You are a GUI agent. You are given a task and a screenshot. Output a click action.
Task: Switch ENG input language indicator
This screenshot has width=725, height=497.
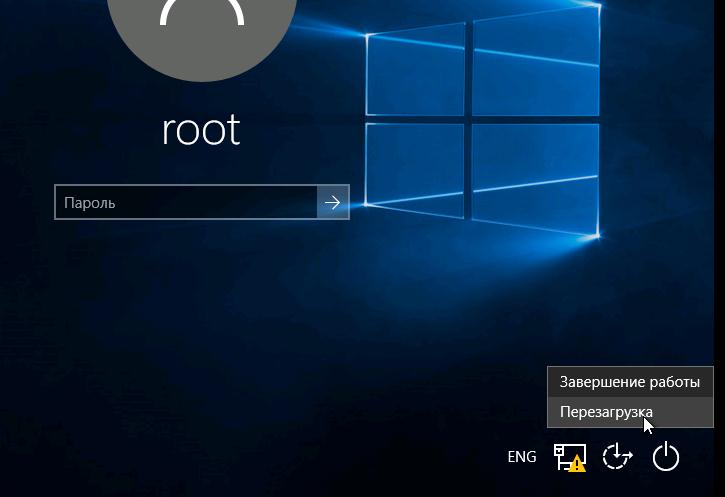[522, 457]
